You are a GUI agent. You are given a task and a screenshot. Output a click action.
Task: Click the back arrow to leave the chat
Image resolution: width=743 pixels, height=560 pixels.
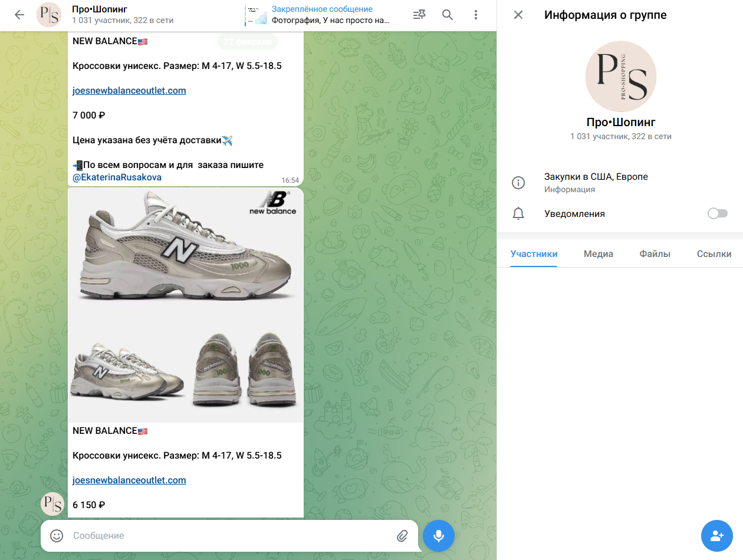click(x=19, y=15)
